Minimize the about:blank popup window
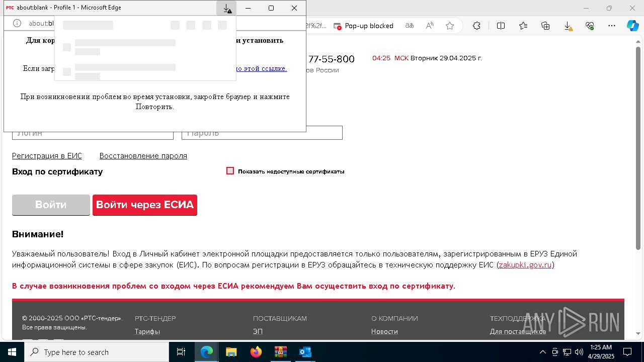Image resolution: width=644 pixels, height=362 pixels. [248, 8]
